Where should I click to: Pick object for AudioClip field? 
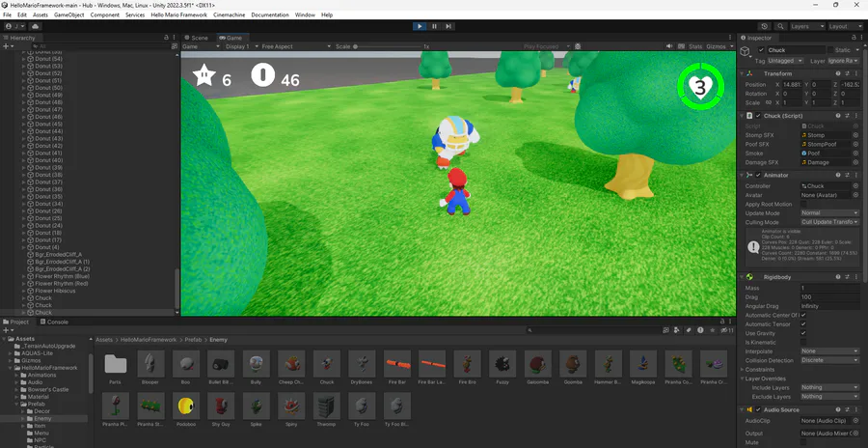(x=855, y=421)
